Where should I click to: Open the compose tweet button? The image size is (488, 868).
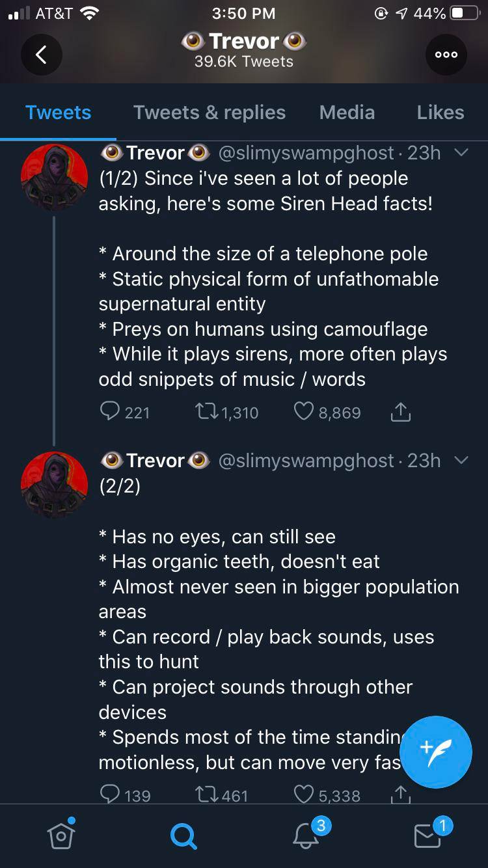(x=436, y=752)
